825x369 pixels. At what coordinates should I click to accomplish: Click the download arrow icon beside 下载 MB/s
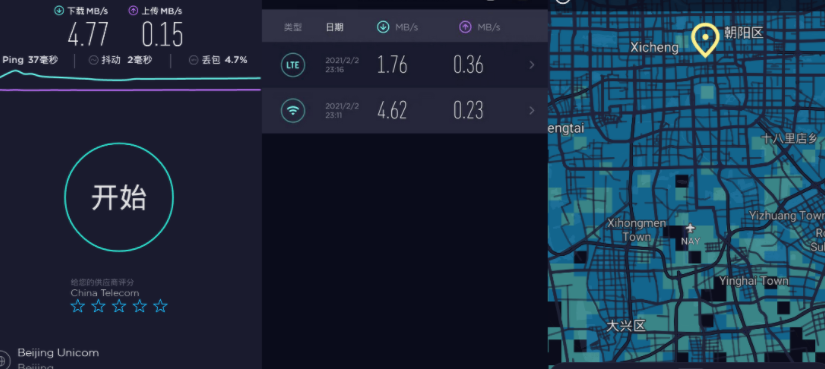[x=59, y=11]
